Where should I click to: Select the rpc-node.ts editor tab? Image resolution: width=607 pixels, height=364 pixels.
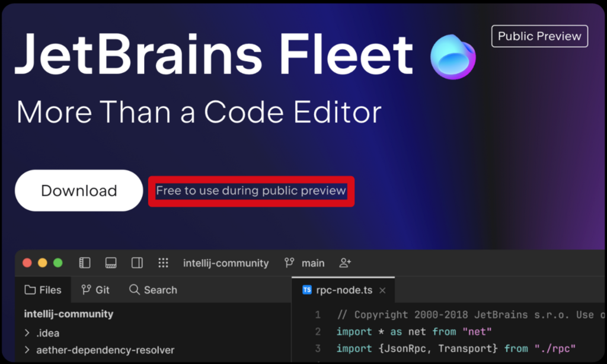(x=343, y=290)
